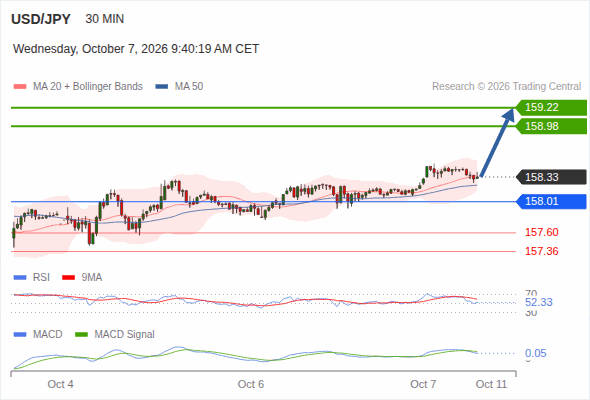Toggle the MACD legend entry

(38, 334)
